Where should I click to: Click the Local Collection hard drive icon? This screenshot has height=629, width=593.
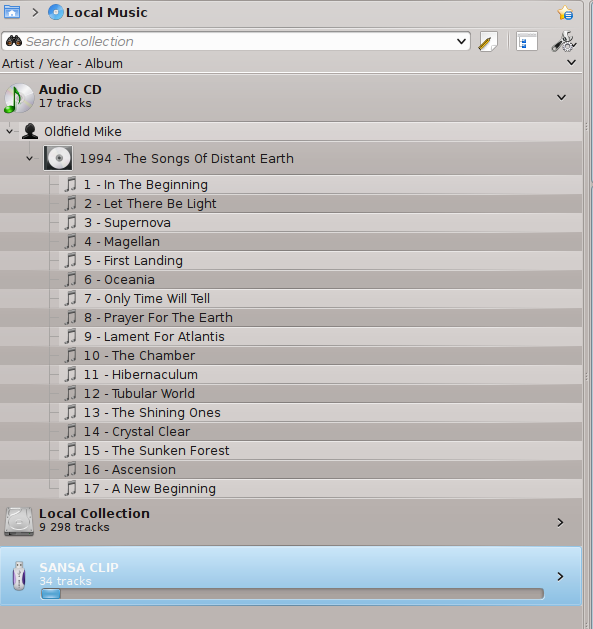(x=19, y=521)
